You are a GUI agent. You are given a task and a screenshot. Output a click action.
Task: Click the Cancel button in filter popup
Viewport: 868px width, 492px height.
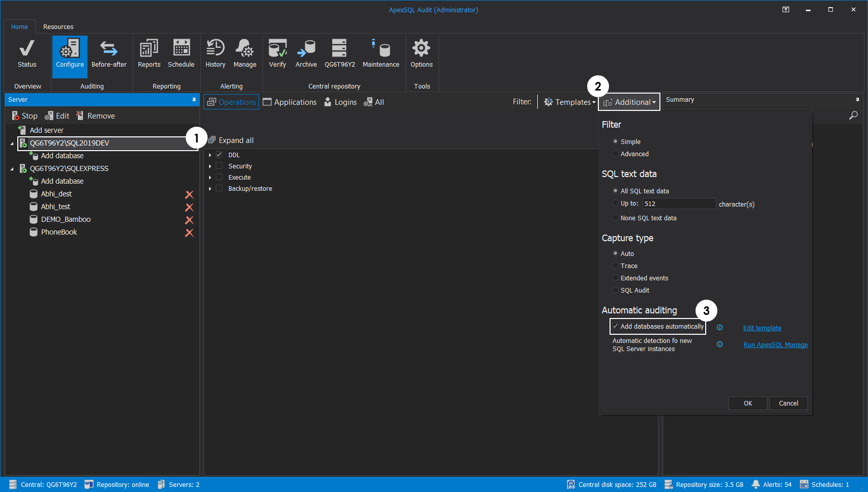coord(788,403)
